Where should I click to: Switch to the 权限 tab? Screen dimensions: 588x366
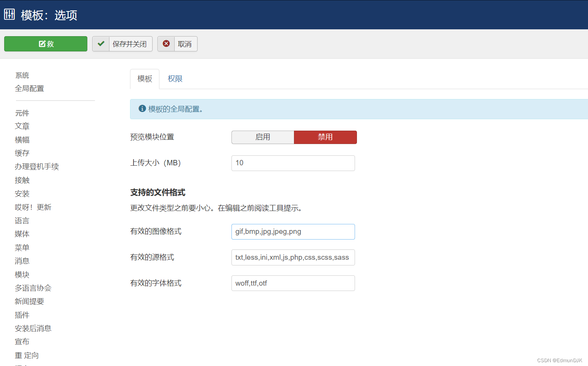[x=175, y=78]
